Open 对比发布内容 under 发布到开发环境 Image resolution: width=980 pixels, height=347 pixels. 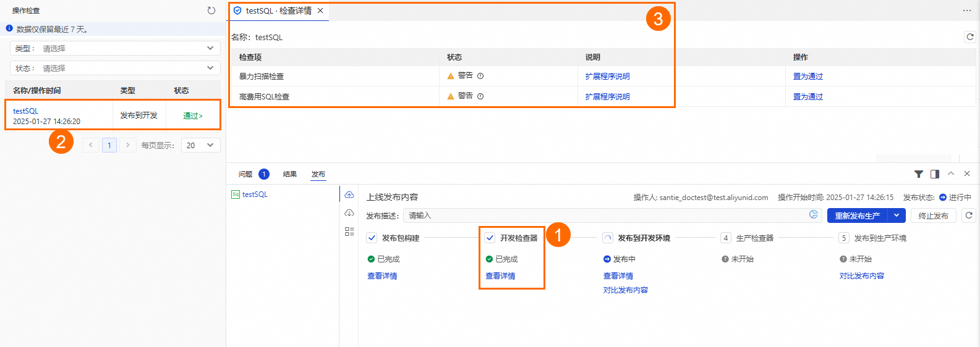click(x=626, y=290)
